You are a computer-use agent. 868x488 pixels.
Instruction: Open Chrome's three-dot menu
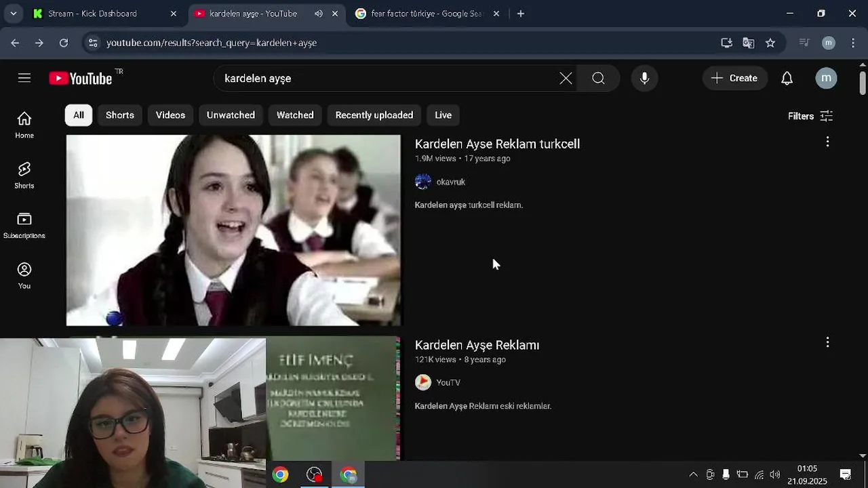853,43
